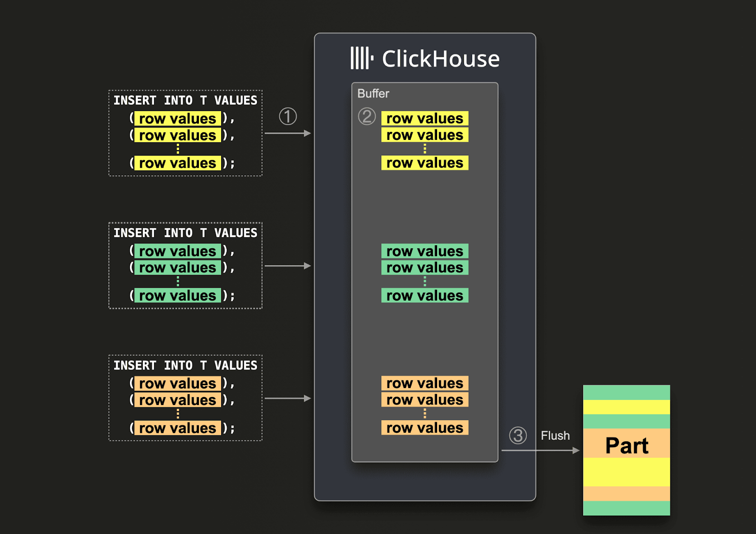Select the circled number 1 step marker
This screenshot has height=534, width=756.
288,116
